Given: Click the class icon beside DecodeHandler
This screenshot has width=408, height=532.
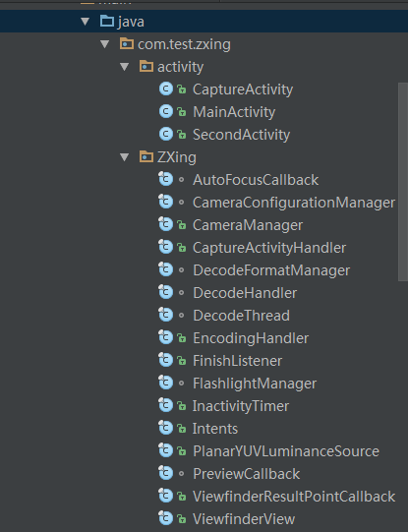Looking at the screenshot, I should tap(166, 292).
